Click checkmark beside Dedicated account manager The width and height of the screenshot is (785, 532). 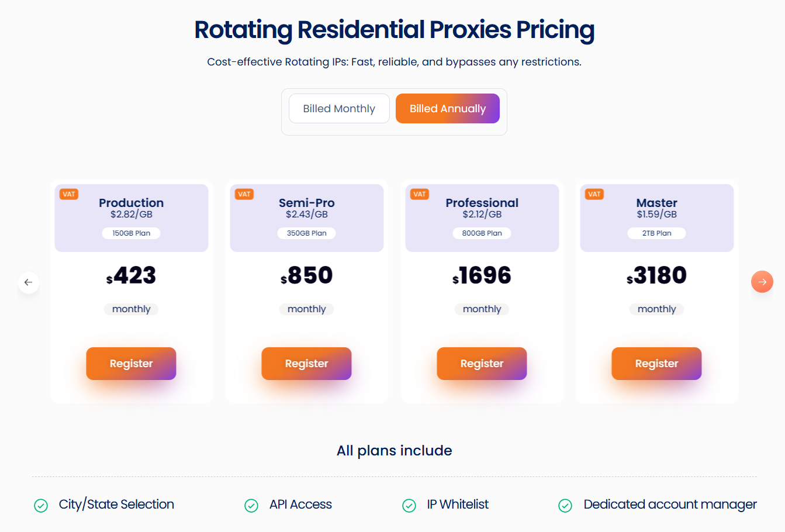click(565, 505)
